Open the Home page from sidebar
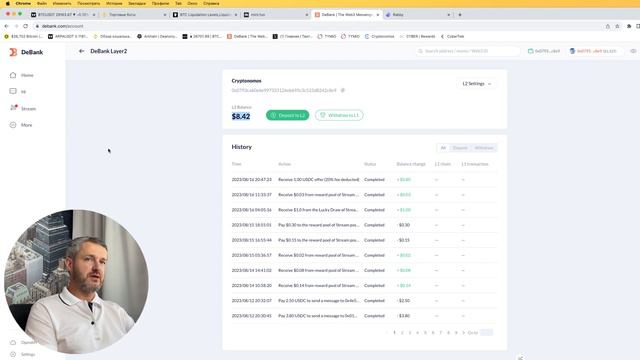The width and height of the screenshot is (640, 360). point(22,75)
